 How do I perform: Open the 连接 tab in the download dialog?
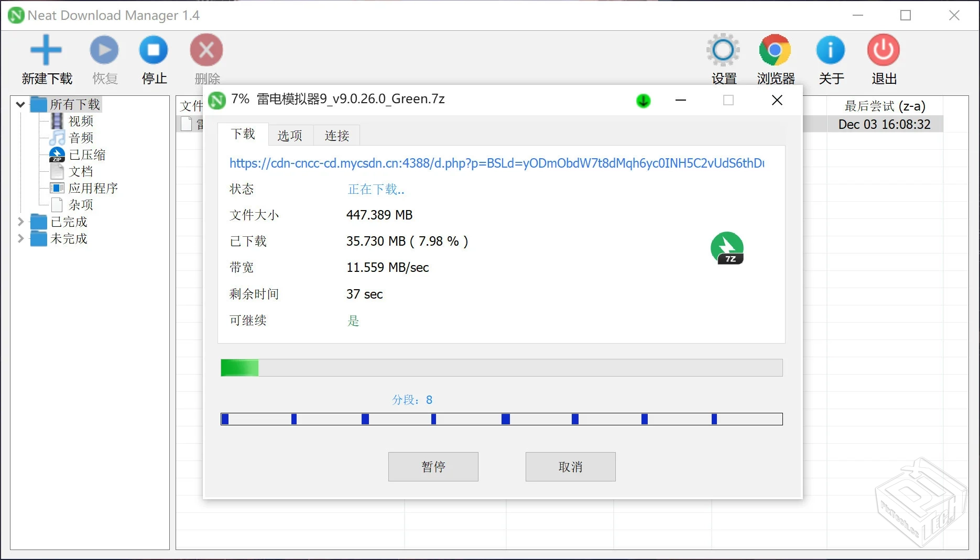coord(336,135)
